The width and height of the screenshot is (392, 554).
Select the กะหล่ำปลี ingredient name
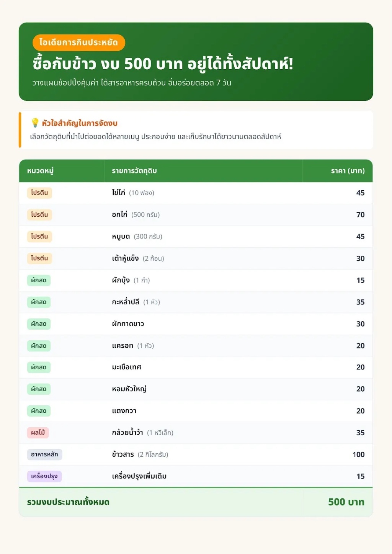point(126,302)
